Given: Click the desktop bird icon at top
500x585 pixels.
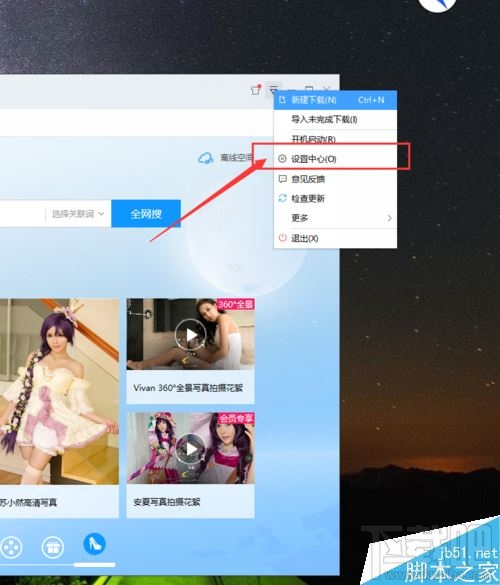Looking at the screenshot, I should coord(437,4).
